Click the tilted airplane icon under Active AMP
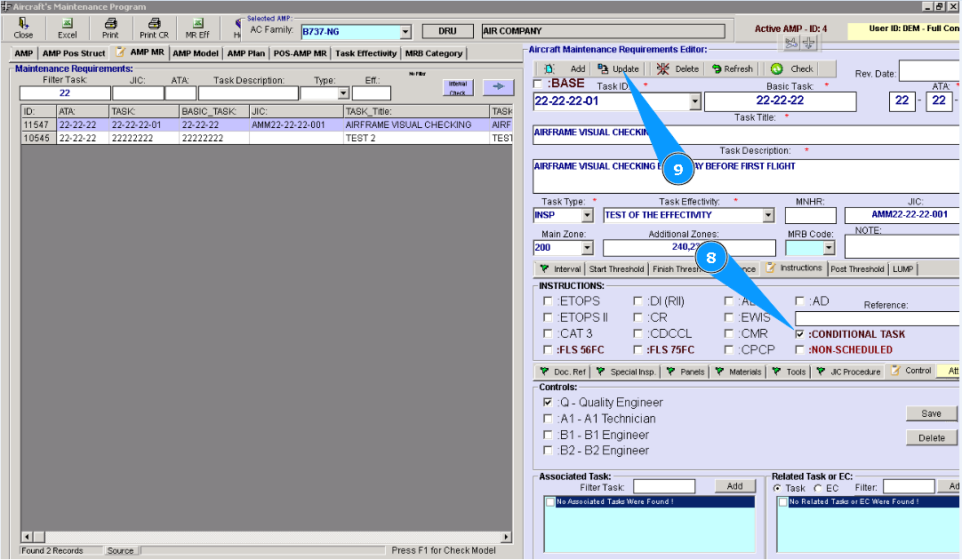 (791, 43)
